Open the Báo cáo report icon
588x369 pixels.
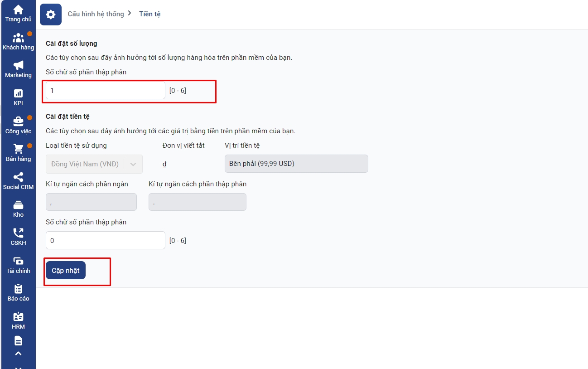click(18, 289)
